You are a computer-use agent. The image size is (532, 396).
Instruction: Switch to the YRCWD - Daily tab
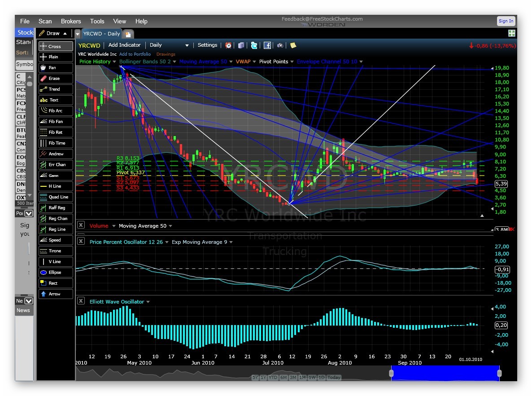coord(101,33)
